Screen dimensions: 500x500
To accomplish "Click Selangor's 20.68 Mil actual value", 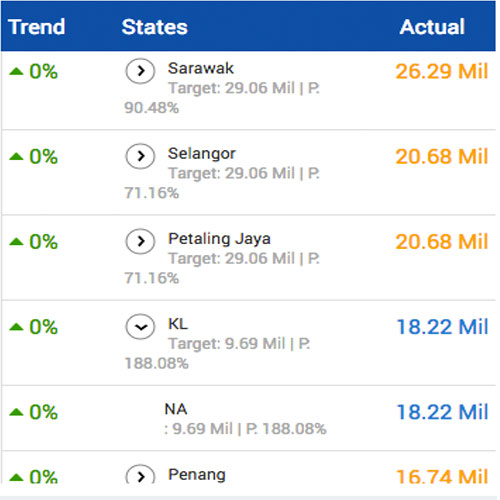I will (x=442, y=156).
